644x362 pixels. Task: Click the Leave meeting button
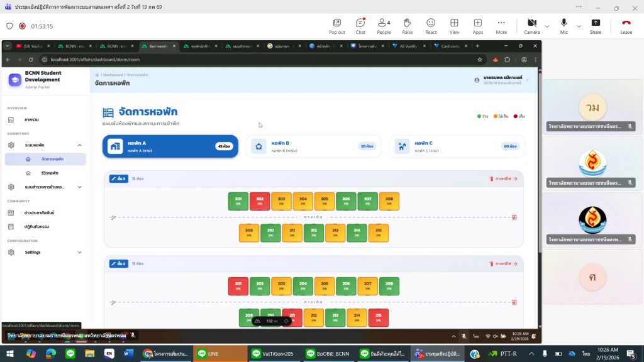point(626,26)
